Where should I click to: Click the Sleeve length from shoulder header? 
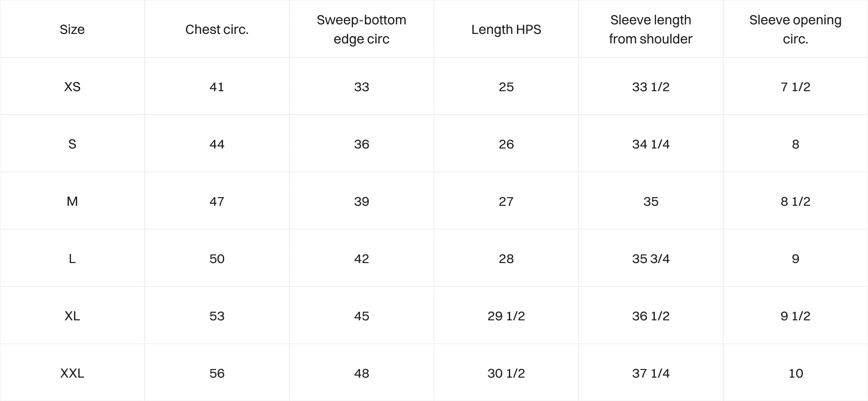[651, 30]
